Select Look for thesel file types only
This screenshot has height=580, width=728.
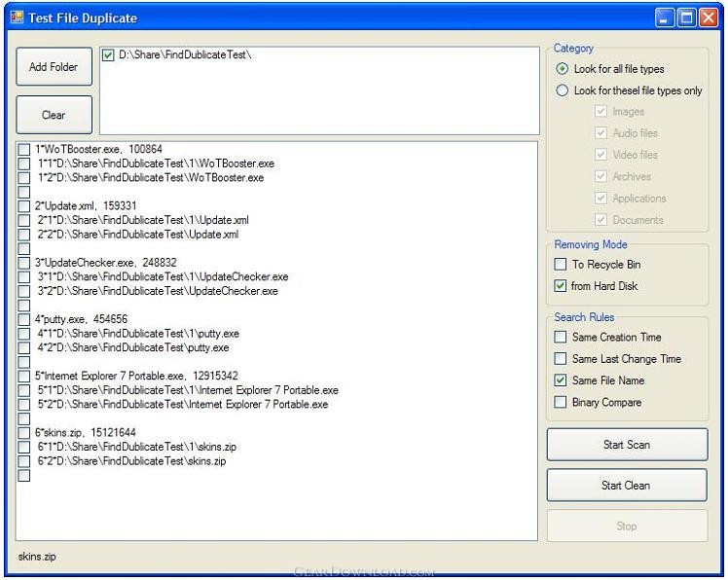(x=562, y=91)
